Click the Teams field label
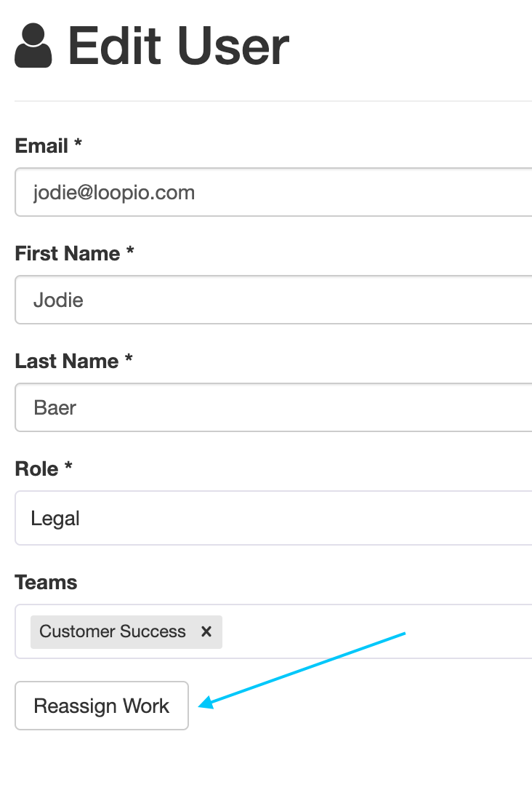 pyautogui.click(x=46, y=583)
